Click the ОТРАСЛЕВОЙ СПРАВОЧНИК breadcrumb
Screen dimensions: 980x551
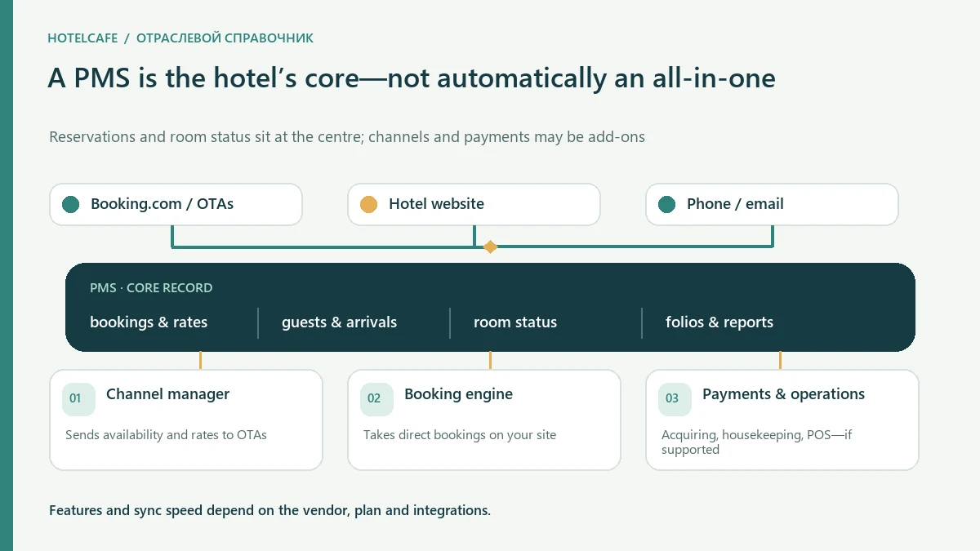(x=225, y=38)
